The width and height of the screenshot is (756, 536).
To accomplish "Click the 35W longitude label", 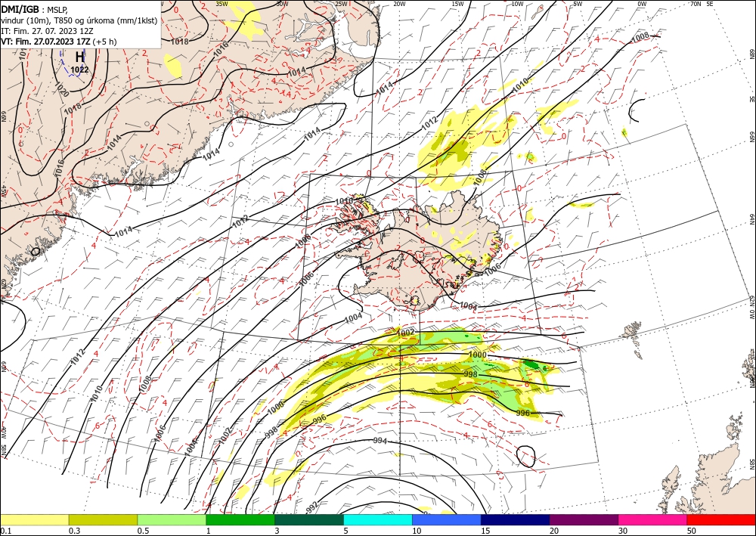I will click(222, 4).
